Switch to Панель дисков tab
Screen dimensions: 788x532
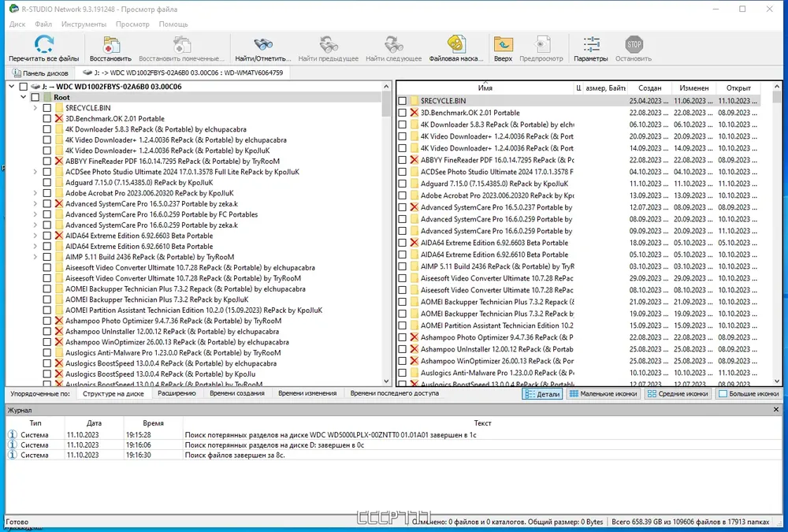point(40,73)
